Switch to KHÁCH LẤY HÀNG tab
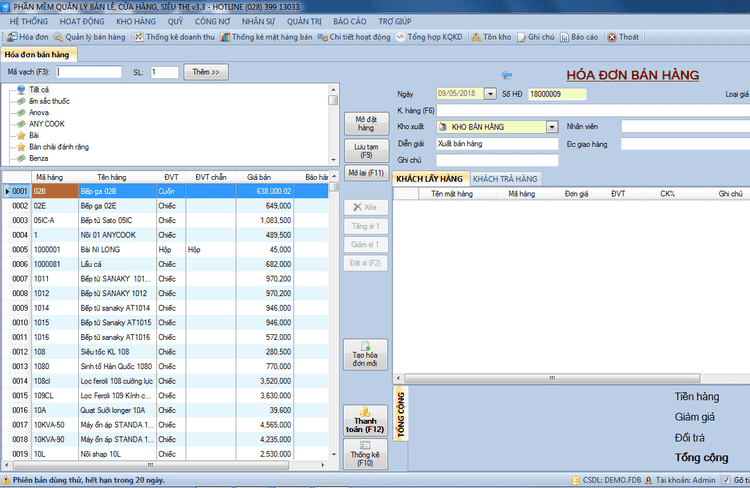Viewport: 750px width, 488px height. click(x=430, y=179)
